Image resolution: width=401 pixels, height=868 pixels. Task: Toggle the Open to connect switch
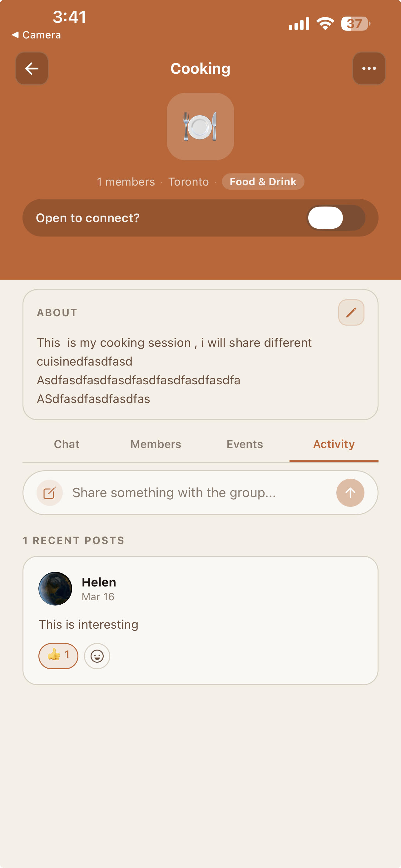click(x=336, y=218)
